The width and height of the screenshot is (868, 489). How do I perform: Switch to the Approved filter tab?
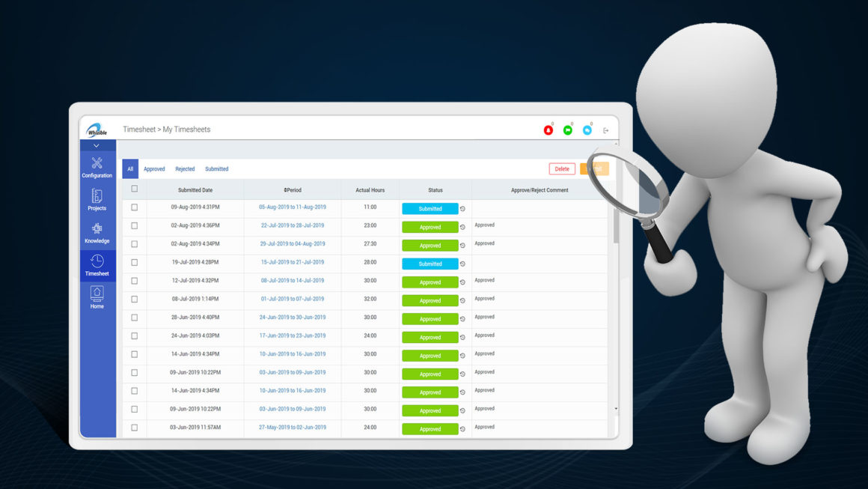click(154, 169)
